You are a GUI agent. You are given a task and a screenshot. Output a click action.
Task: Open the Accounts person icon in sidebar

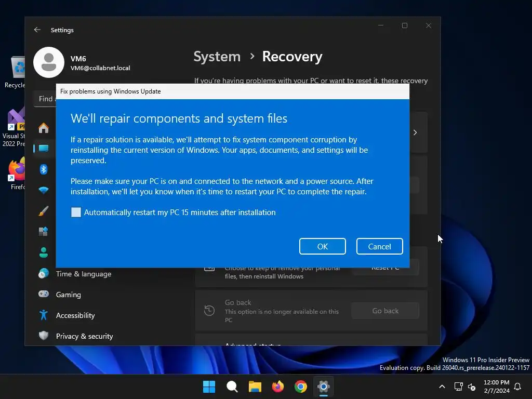[44, 252]
